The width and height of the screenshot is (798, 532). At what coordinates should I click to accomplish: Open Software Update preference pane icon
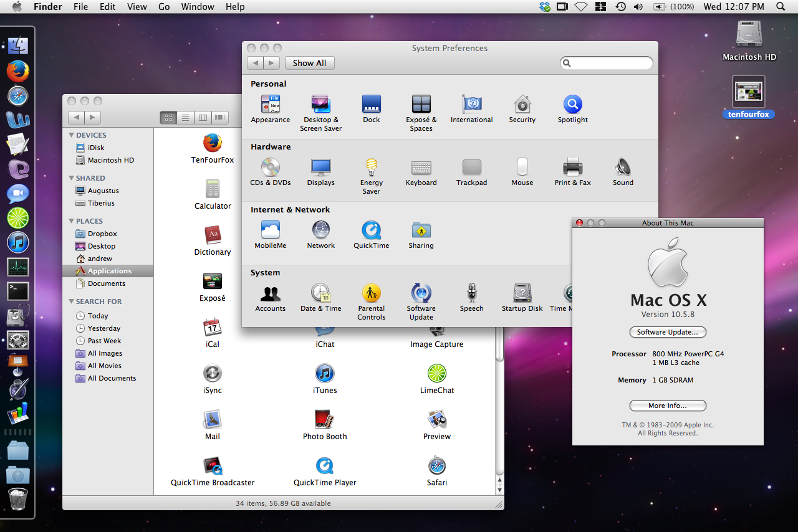click(421, 293)
